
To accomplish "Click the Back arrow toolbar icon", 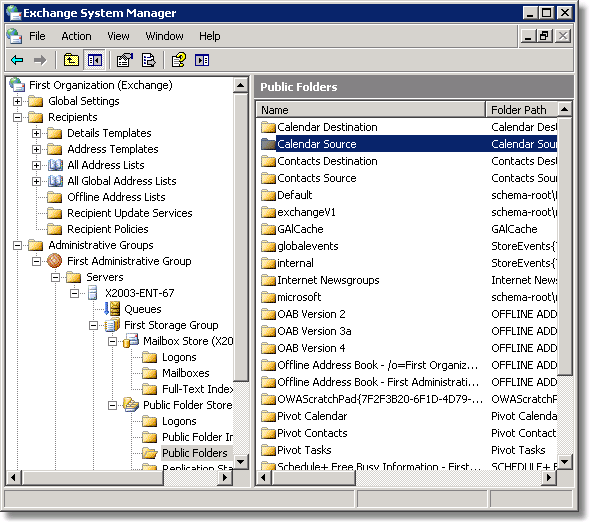I will point(17,60).
